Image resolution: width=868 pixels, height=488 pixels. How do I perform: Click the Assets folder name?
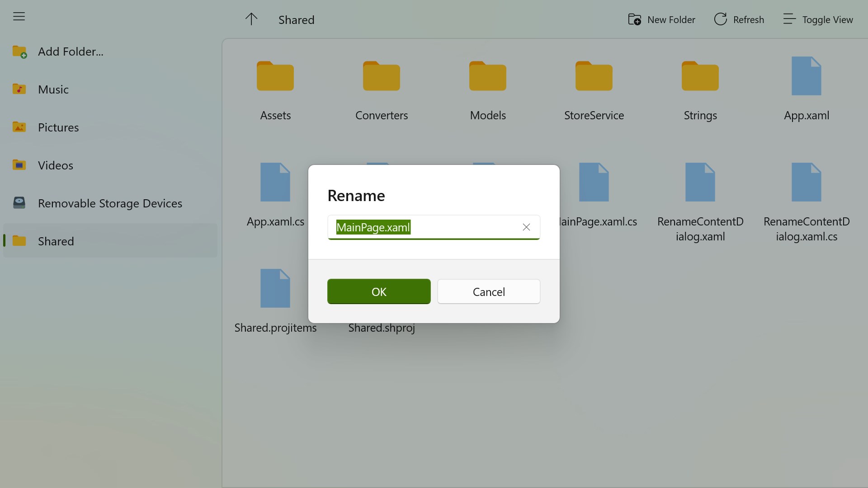(x=275, y=116)
